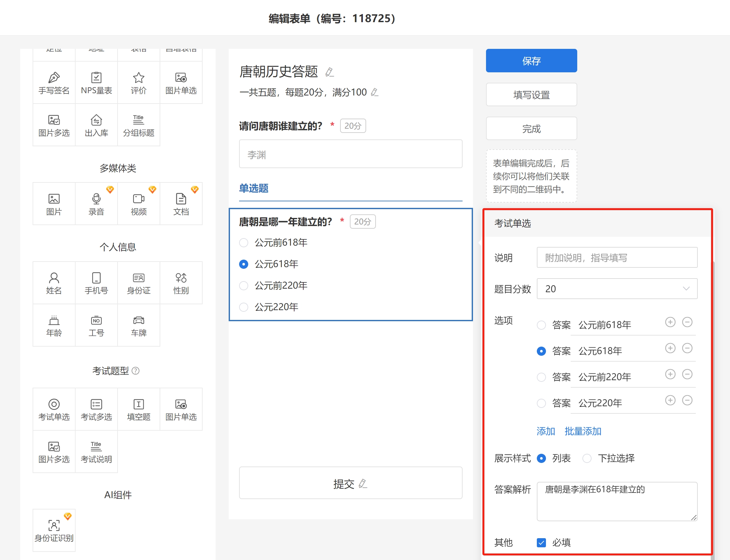This screenshot has height=560, width=730.
Task: Add the 录音 audio recording component
Action: coord(96,204)
